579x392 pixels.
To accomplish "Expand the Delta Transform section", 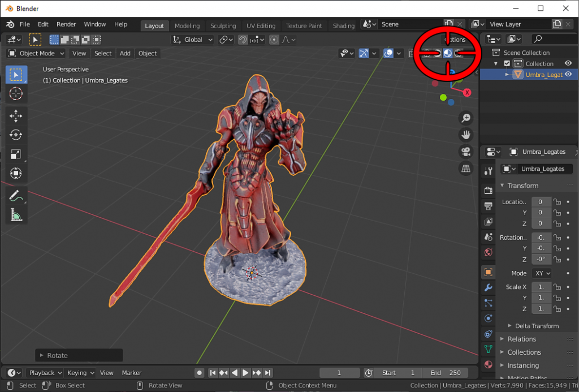I will 535,325.
